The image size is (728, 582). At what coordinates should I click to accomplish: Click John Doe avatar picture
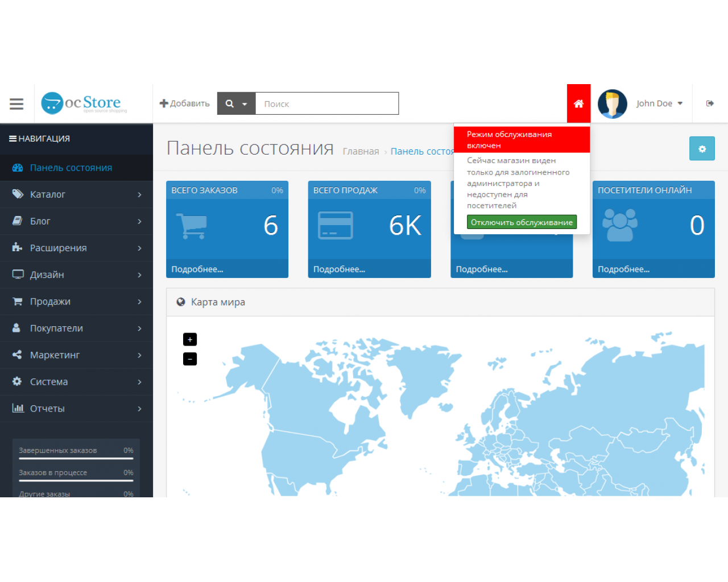(x=613, y=103)
